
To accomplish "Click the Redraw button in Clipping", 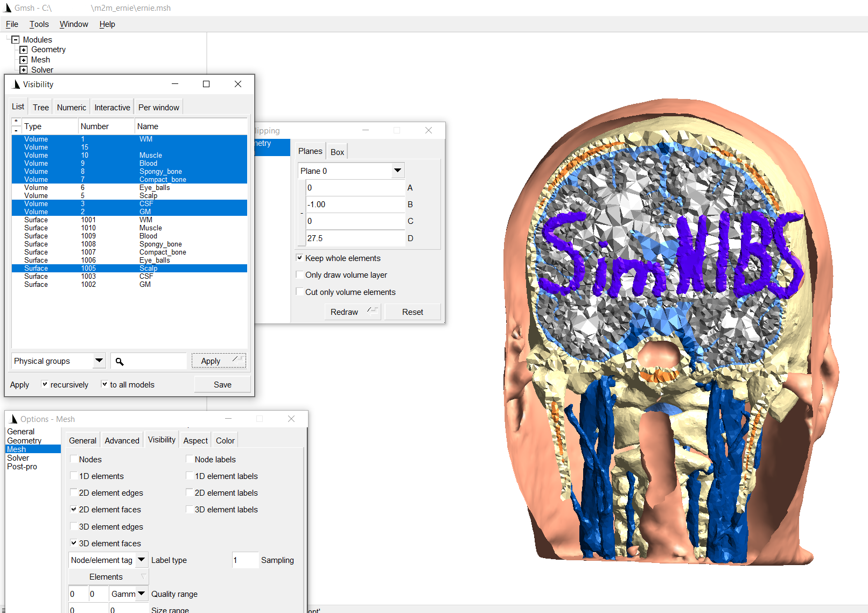I will click(353, 312).
